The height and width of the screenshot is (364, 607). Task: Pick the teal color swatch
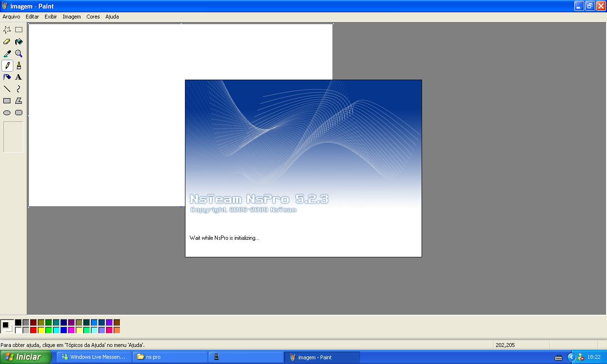pyautogui.click(x=56, y=323)
